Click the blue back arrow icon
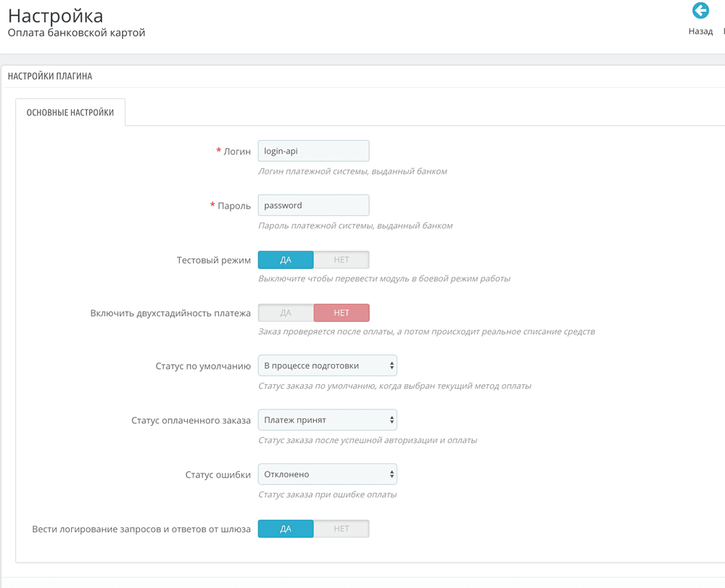 (700, 11)
